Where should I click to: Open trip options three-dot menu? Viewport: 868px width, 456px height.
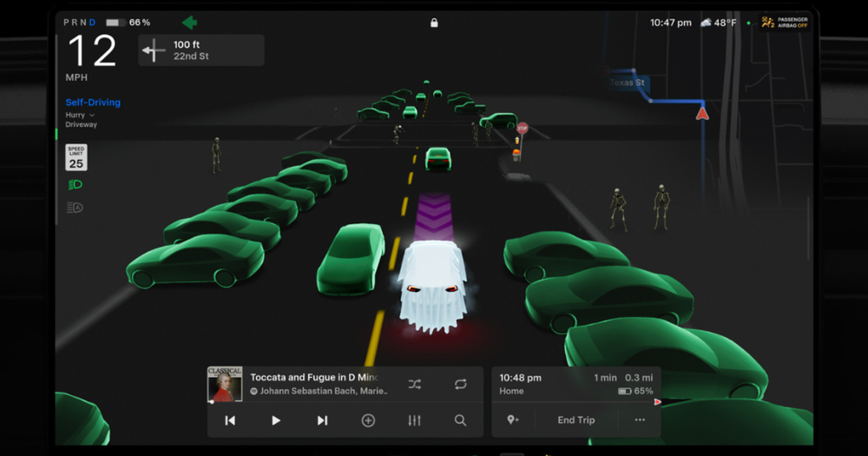point(640,420)
